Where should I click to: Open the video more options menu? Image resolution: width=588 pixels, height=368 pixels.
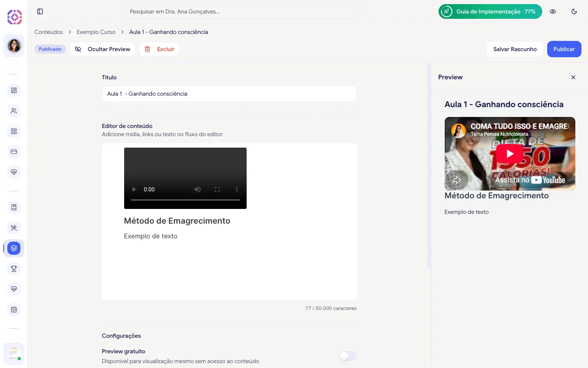237,189
